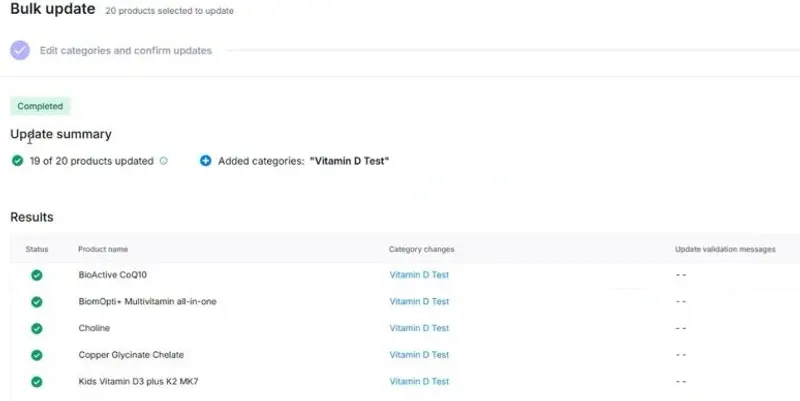This screenshot has height=401, width=800.
Task: Select the Edit categories and confirm updates step
Action: click(126, 51)
